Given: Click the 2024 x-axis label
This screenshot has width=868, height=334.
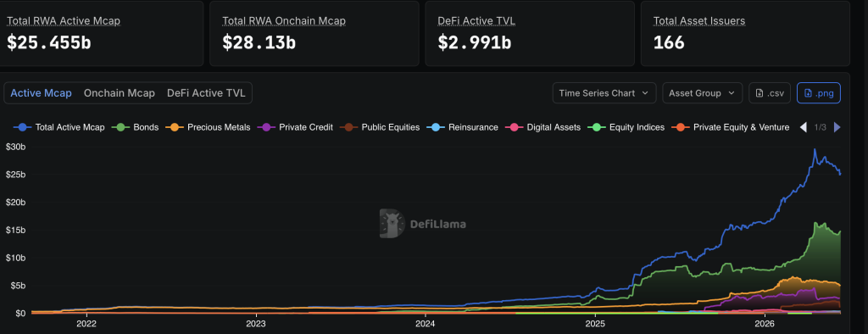Looking at the screenshot, I should (425, 324).
